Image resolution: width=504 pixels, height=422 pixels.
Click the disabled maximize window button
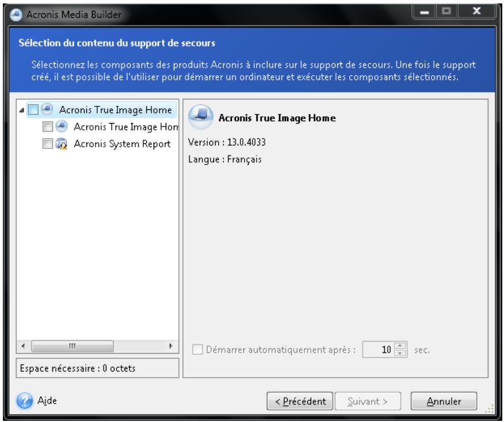[446, 11]
